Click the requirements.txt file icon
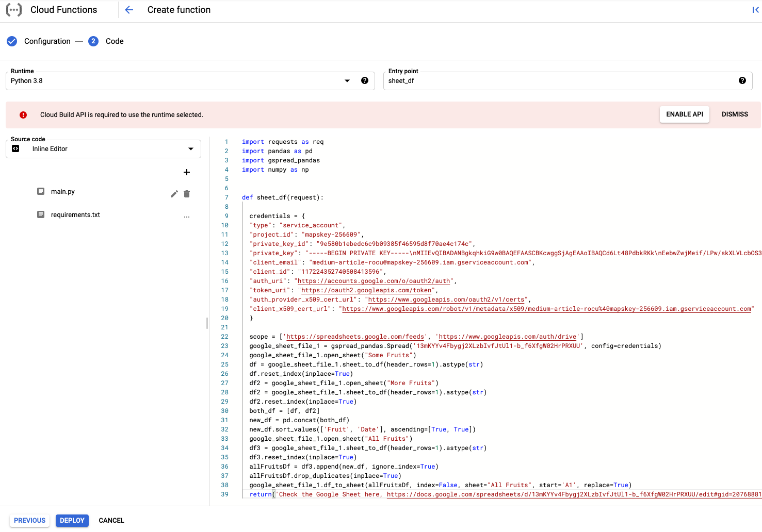This screenshot has width=762, height=532. click(41, 214)
